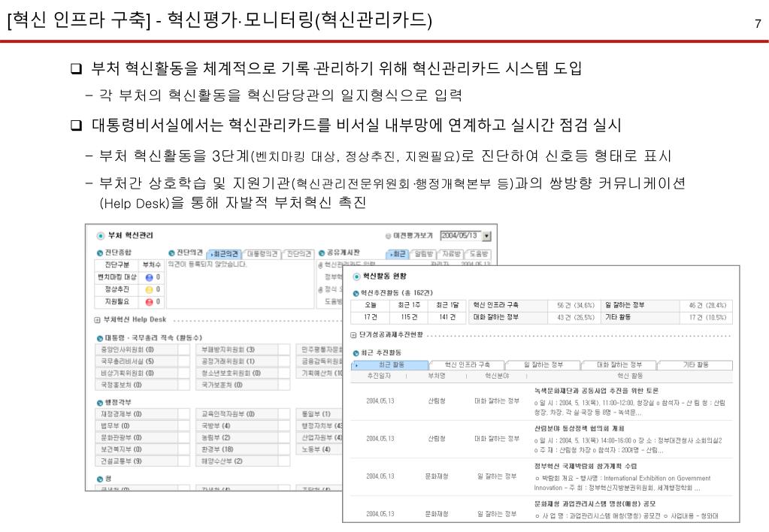This screenshot has width=769, height=532.
Task: Click the 행정각부 section bullet icon
Action: point(99,403)
